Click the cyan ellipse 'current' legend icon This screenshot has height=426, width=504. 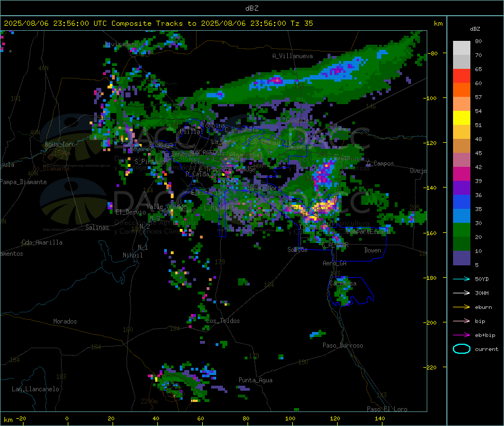pos(461,349)
